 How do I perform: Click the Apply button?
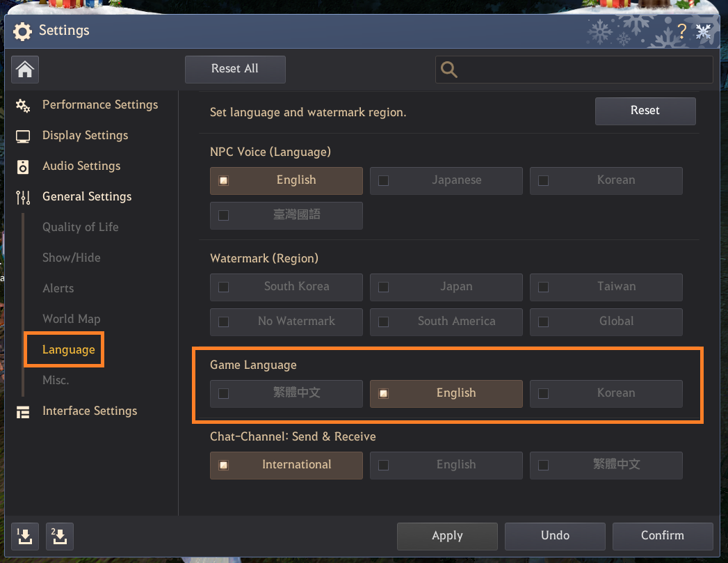point(447,536)
